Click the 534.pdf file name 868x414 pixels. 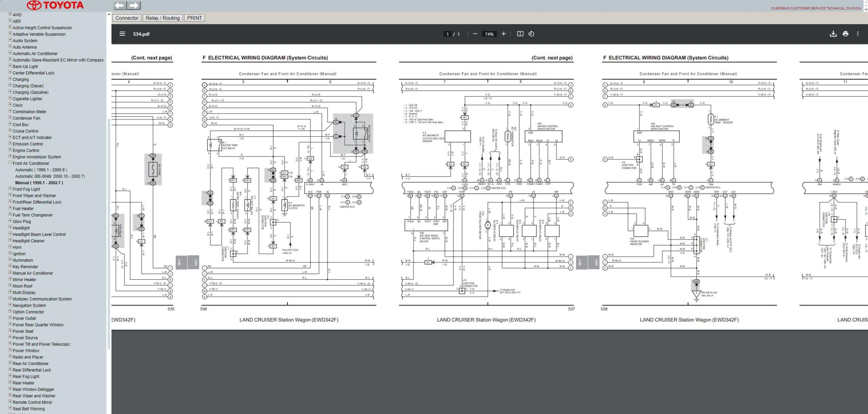(x=141, y=34)
